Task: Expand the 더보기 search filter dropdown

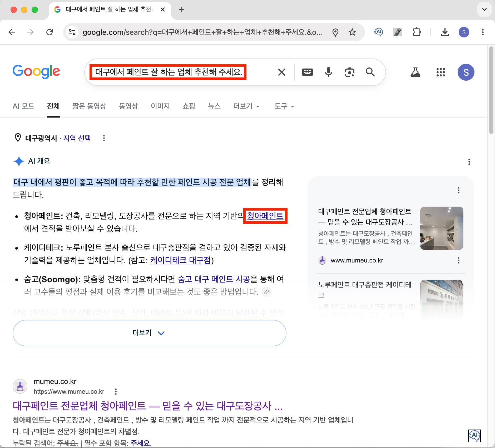Action: (246, 106)
